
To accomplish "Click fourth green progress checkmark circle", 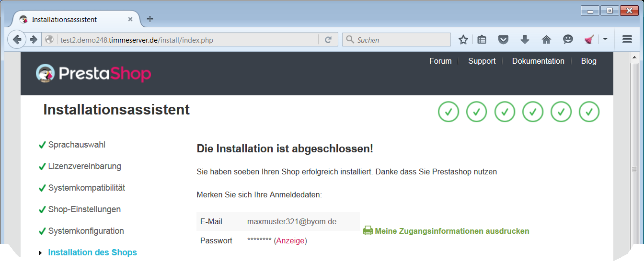I will (x=533, y=112).
